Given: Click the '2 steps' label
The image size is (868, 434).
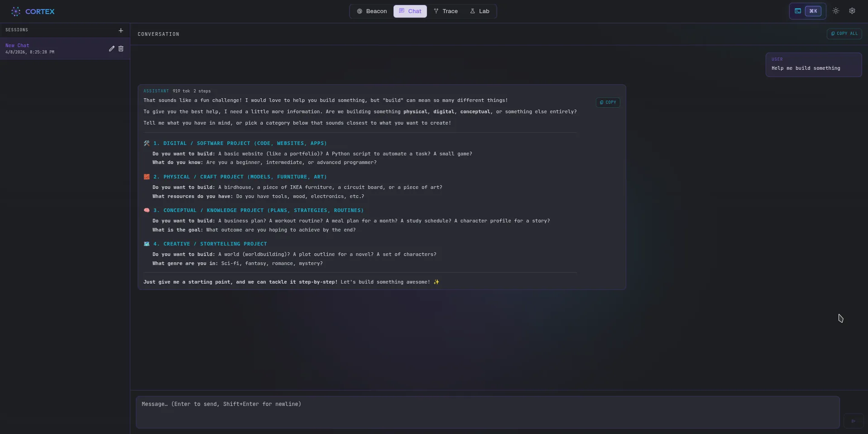Looking at the screenshot, I should 202,91.
